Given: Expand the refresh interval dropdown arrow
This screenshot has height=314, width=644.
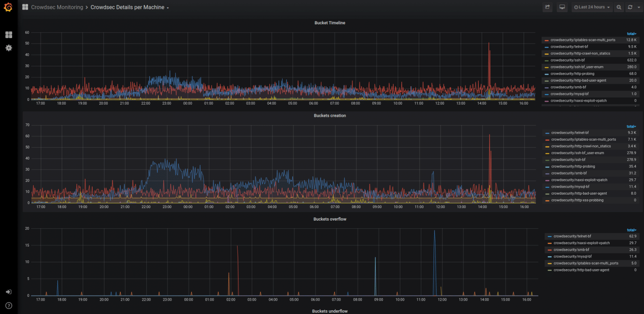Looking at the screenshot, I should (639, 7).
